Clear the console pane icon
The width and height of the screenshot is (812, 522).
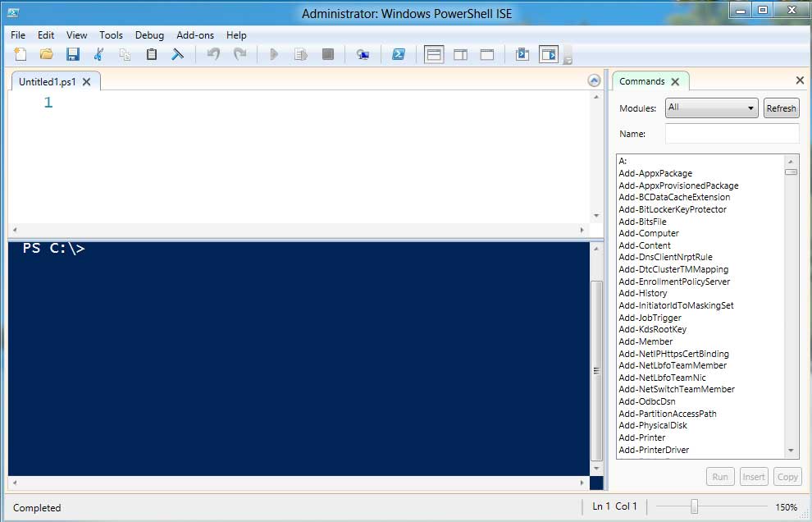tap(178, 54)
